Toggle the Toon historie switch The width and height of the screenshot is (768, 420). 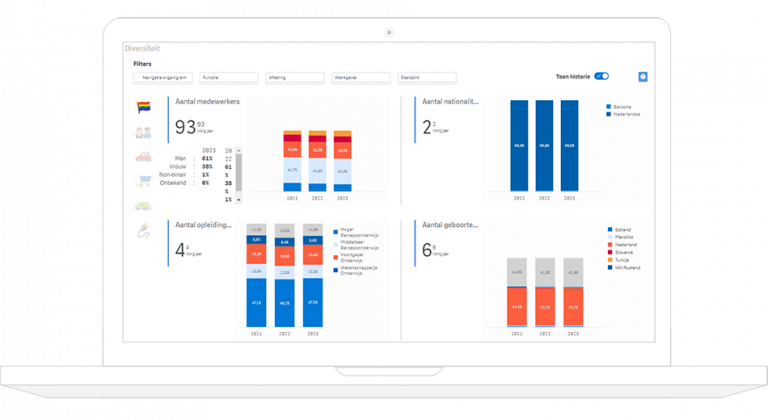[601, 76]
